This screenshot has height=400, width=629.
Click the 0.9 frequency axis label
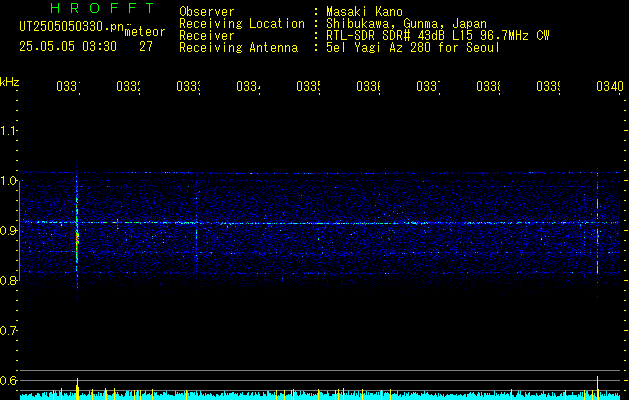(8, 231)
